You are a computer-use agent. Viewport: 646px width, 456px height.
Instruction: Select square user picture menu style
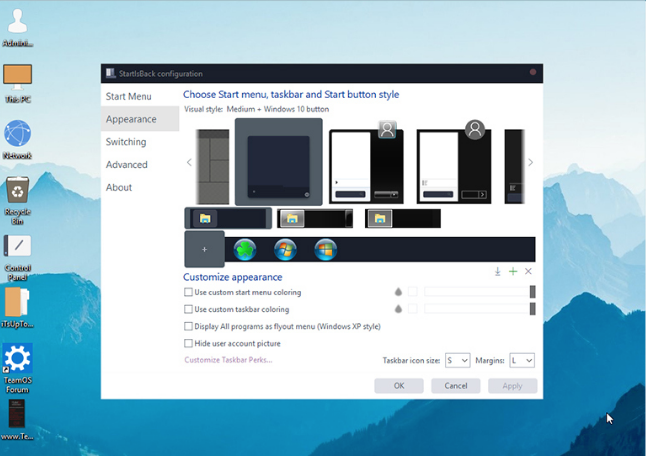pyautogui.click(x=366, y=163)
